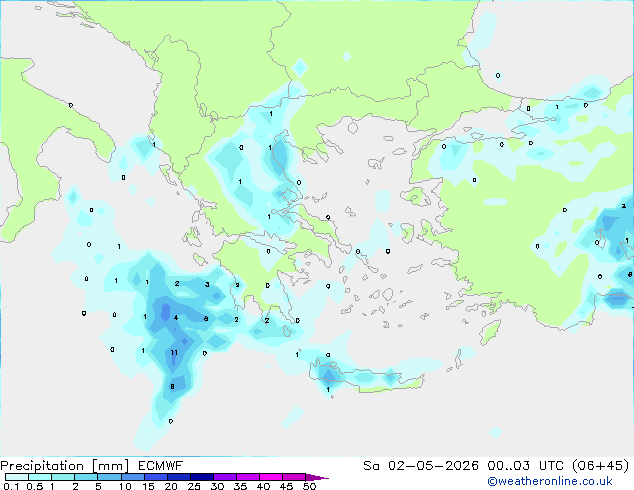Click the legend label '15'
Viewport: 634px width, 490px height.
click(148, 486)
